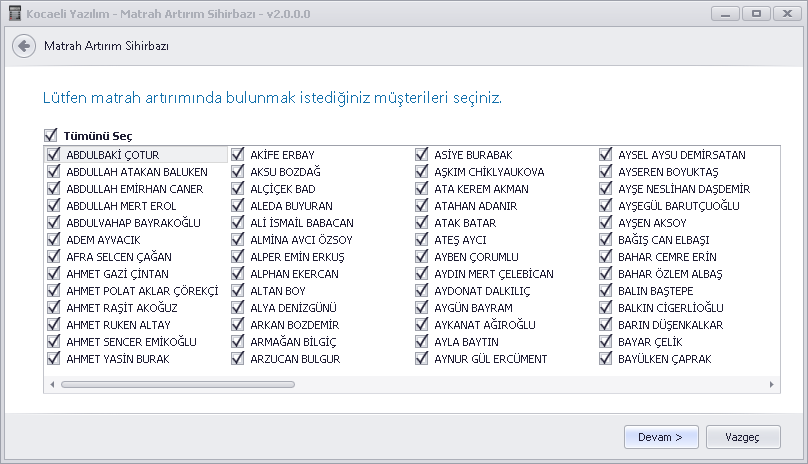Toggle BAYÜLKEN ÇAPRAK checkbox
Image resolution: width=808 pixels, height=464 pixels.
pos(605,359)
